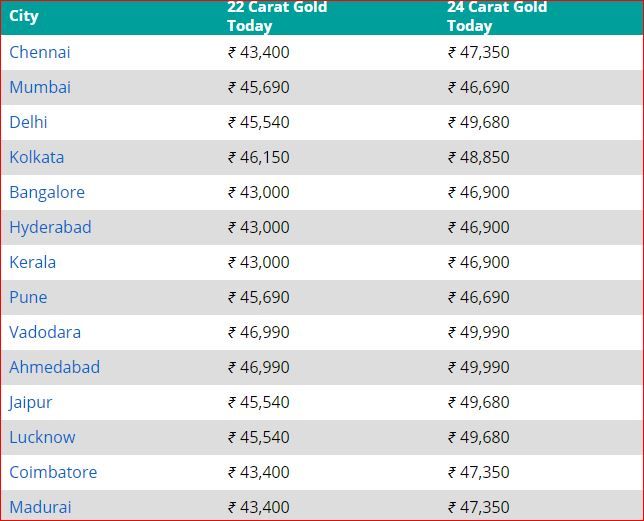Open the Coimbatore city link
This screenshot has width=644, height=521.
(53, 472)
